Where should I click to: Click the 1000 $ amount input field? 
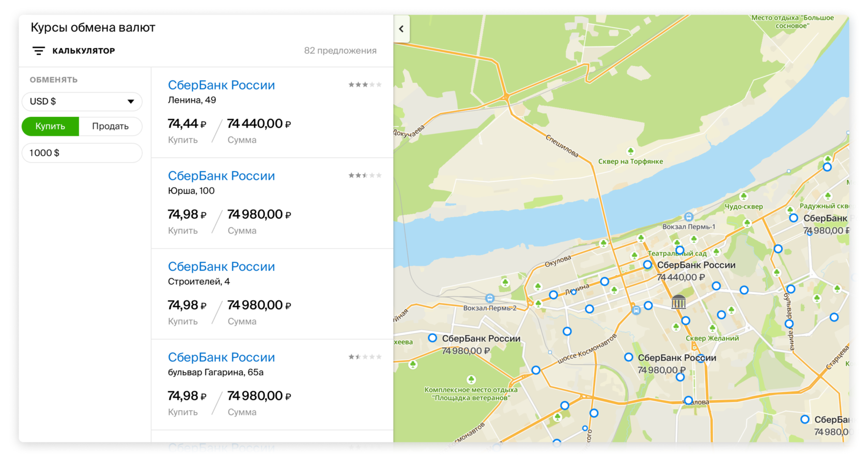pos(82,153)
